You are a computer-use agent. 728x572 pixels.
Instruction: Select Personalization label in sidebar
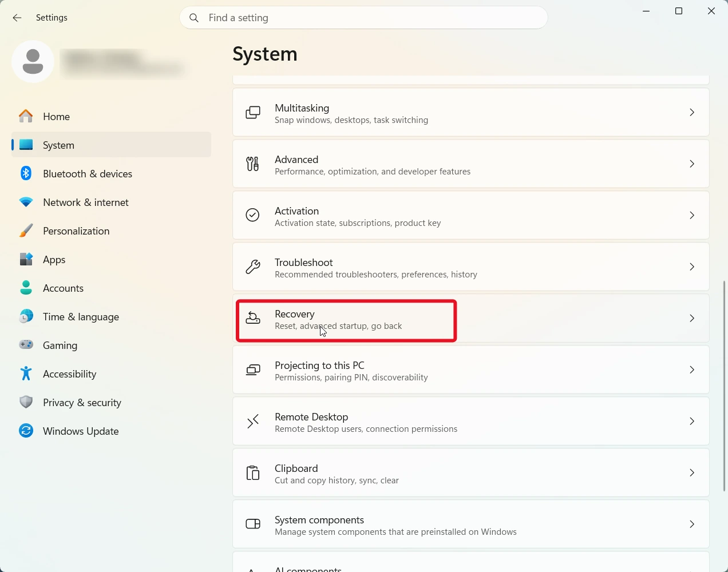pyautogui.click(x=76, y=231)
